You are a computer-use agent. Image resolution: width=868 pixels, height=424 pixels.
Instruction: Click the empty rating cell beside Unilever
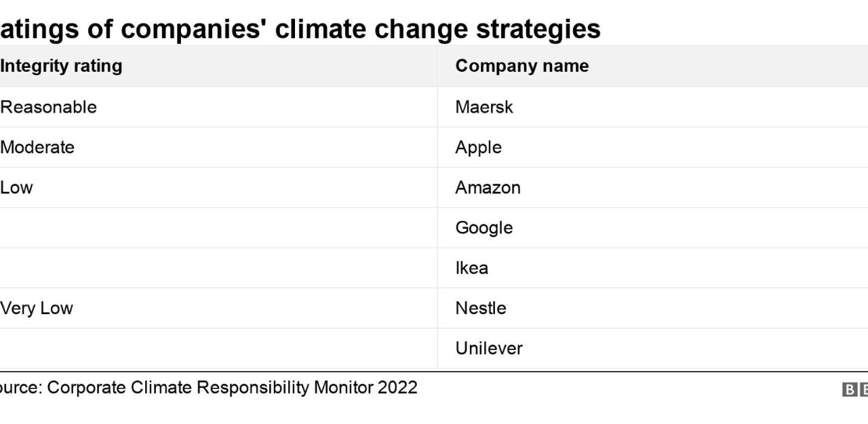point(217,348)
